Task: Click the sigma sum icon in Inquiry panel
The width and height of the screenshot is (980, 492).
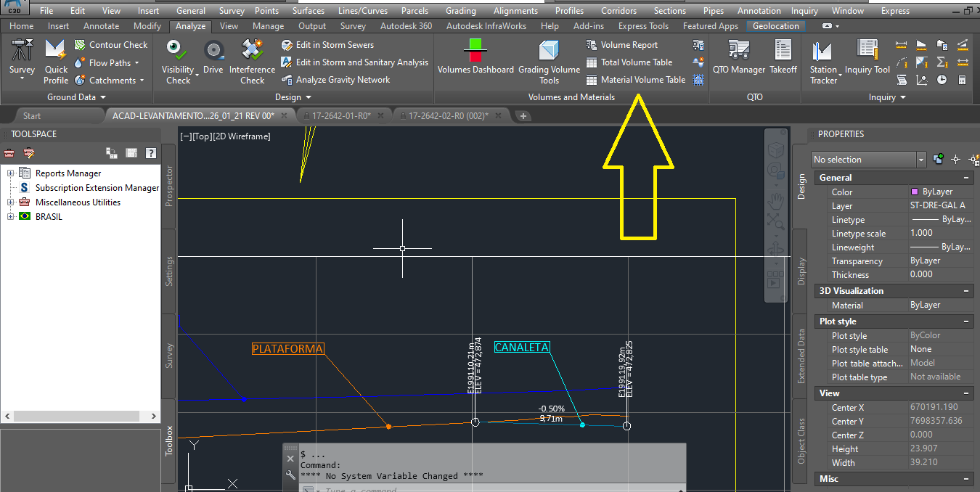Action: pyautogui.click(x=942, y=62)
